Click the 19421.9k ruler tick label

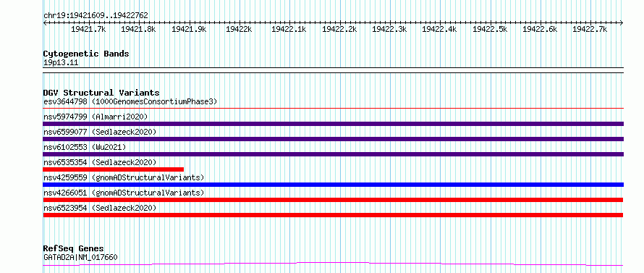[x=189, y=29]
